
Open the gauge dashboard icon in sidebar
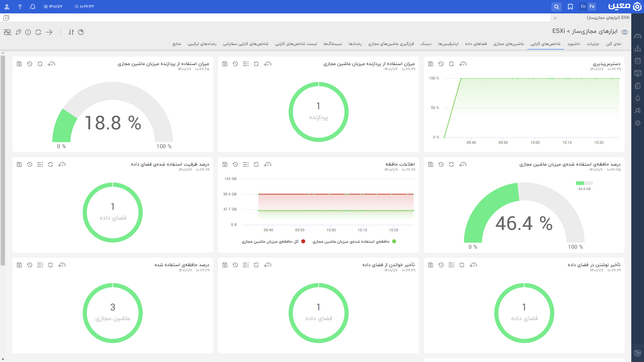click(638, 36)
